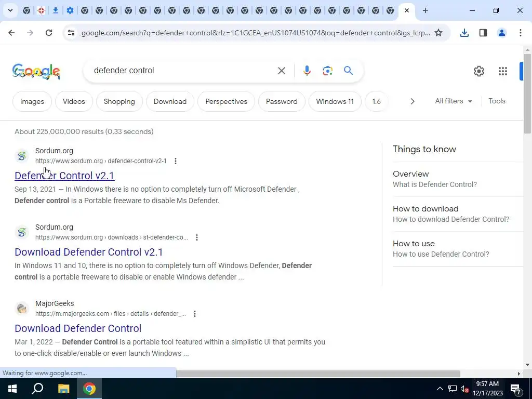The image size is (532, 399).
Task: Select the Perspectives filter chip
Action: (227, 101)
